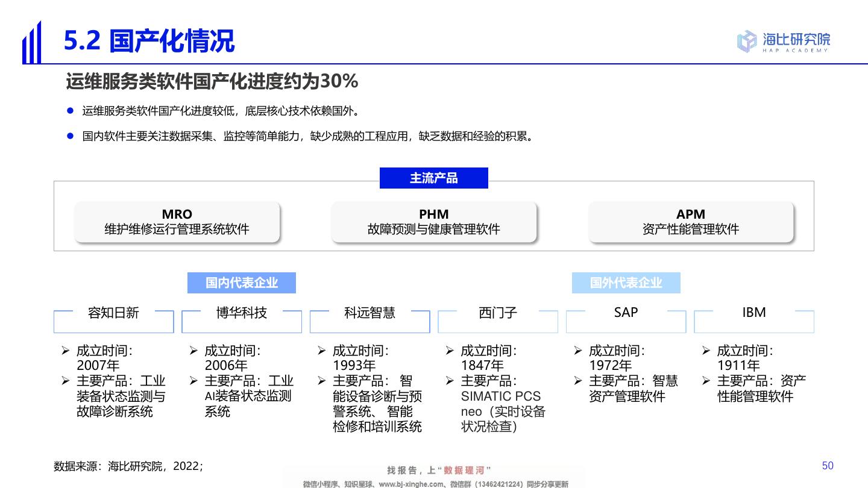The height and width of the screenshot is (488, 868).
Task: Click the page number 50
Action: [x=828, y=466]
